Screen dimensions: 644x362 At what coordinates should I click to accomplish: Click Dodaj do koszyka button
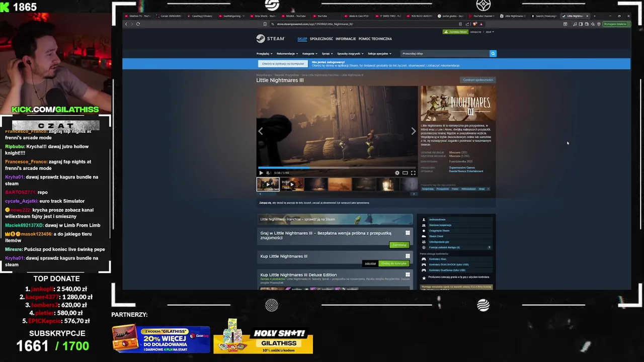pos(393,263)
